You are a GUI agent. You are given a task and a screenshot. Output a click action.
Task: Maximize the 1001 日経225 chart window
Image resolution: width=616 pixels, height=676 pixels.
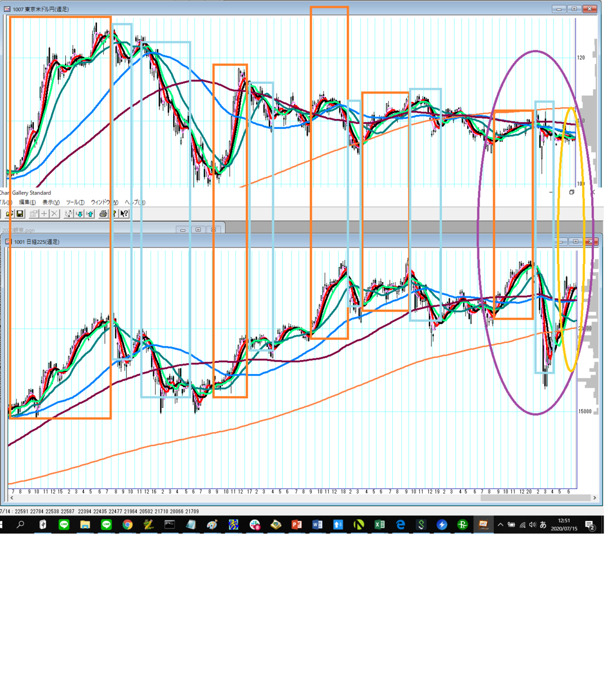click(x=575, y=242)
